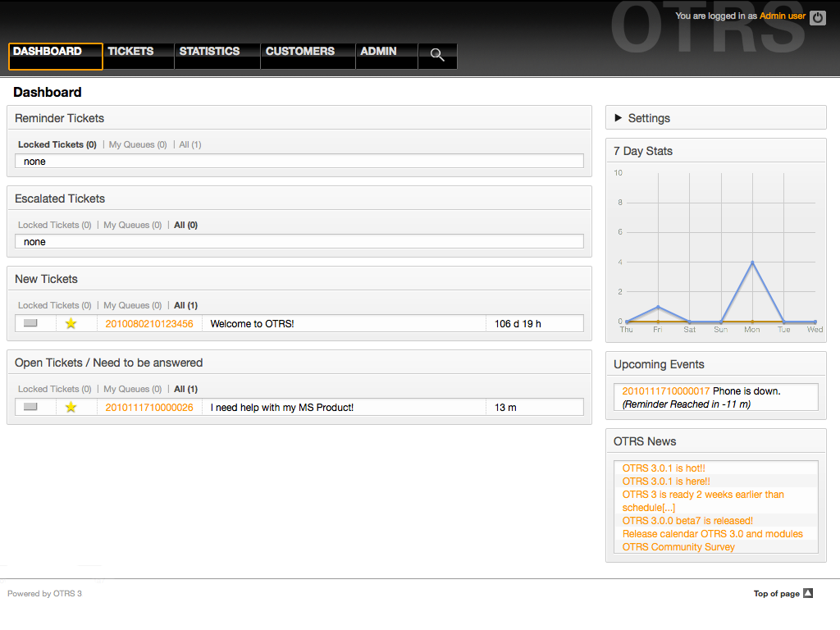840x630 pixels.
Task: Click the Escalated Tickets widget header
Action: [299, 199]
